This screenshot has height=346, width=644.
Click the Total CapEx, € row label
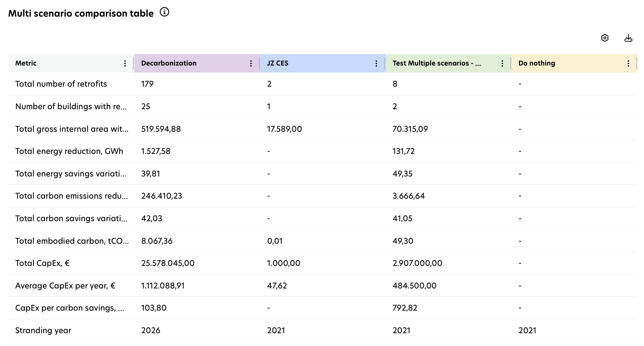tap(42, 263)
